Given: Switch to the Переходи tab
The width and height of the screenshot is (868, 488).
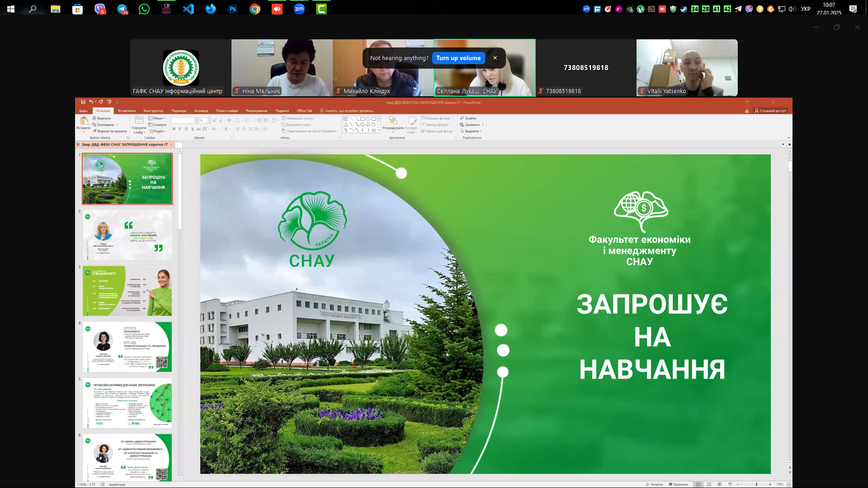Looking at the screenshot, I should click(179, 111).
